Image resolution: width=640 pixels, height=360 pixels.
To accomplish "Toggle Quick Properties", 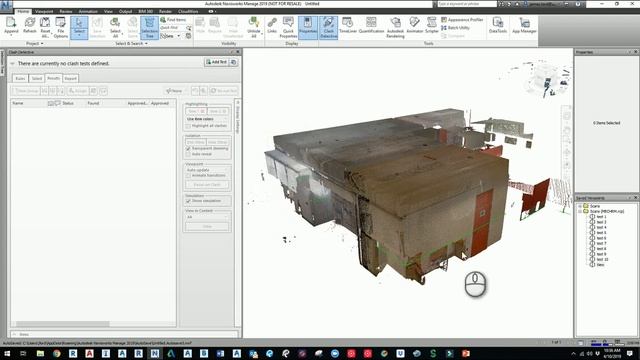I will click(x=288, y=27).
